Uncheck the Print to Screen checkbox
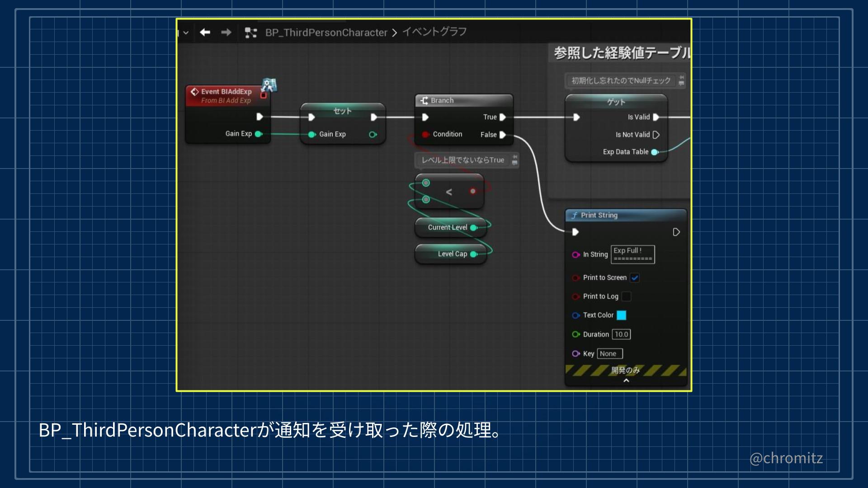Screen dimensions: 868x488 [635, 278]
